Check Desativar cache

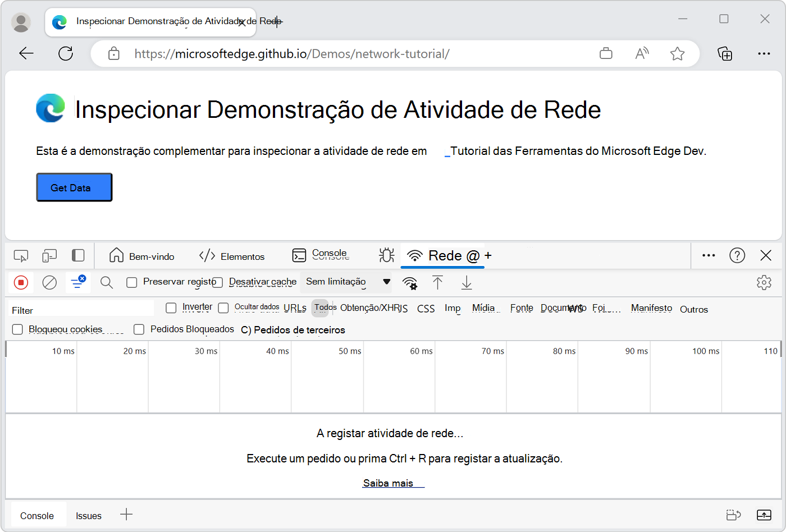217,282
